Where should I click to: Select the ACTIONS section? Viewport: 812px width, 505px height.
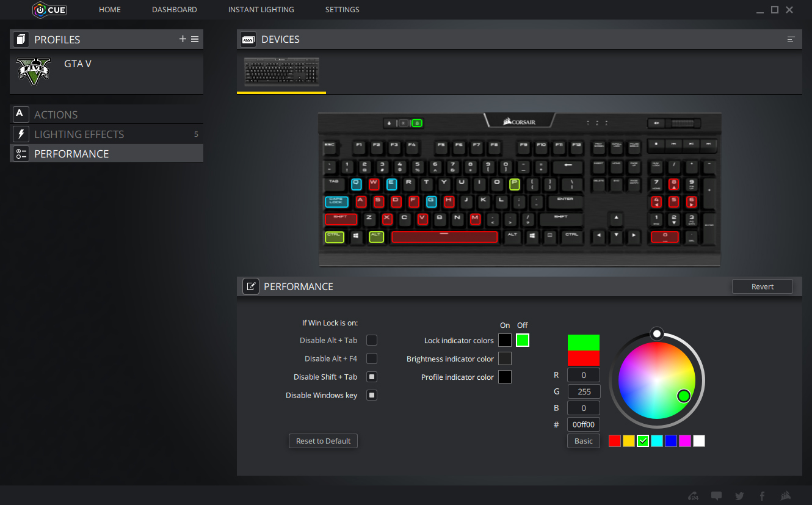pos(106,114)
